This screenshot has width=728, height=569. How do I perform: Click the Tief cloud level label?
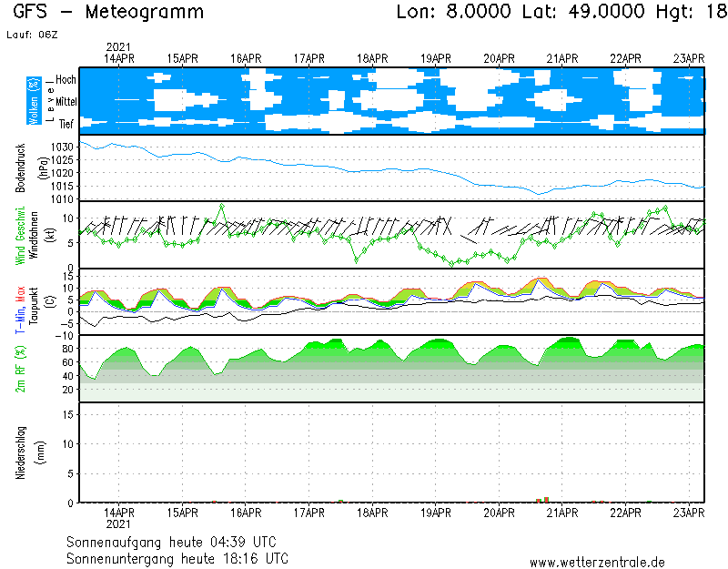point(66,124)
